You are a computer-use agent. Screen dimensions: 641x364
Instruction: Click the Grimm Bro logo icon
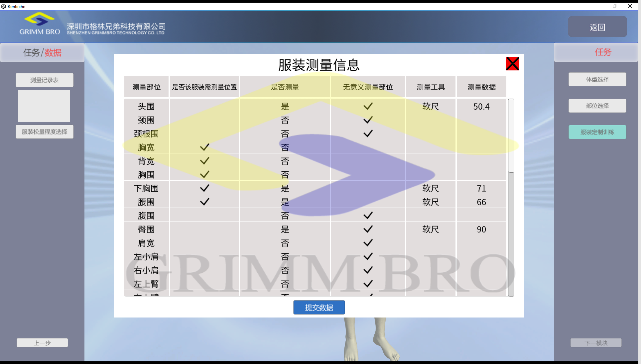coord(40,19)
